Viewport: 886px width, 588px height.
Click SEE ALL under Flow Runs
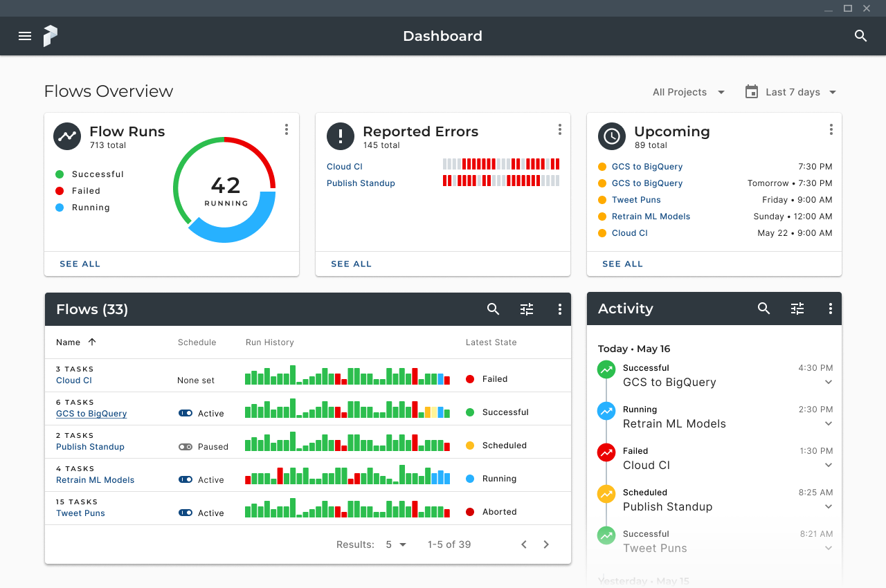[80, 264]
